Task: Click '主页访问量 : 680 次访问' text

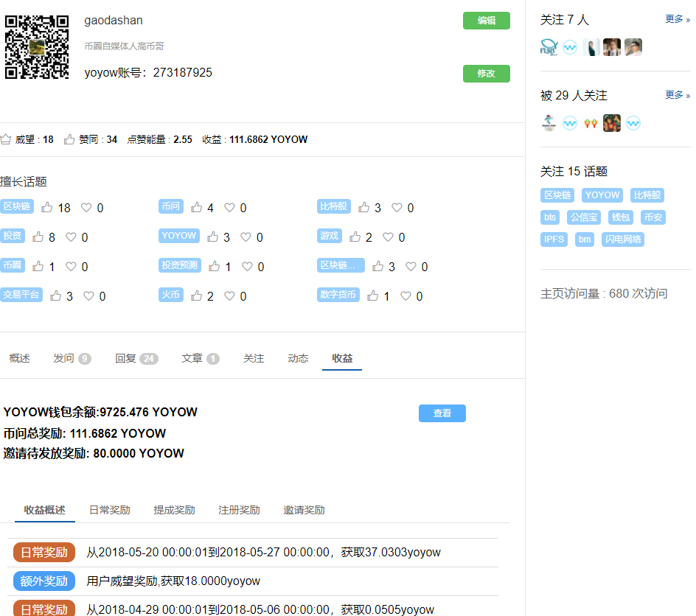Action: coord(604,293)
